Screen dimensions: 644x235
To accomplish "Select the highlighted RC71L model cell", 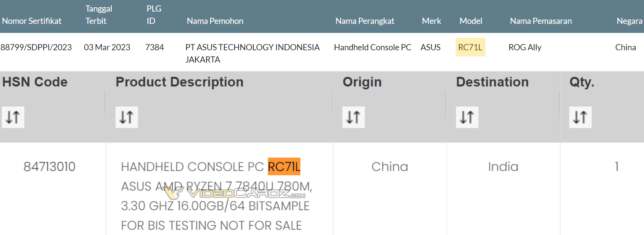I will [x=470, y=47].
